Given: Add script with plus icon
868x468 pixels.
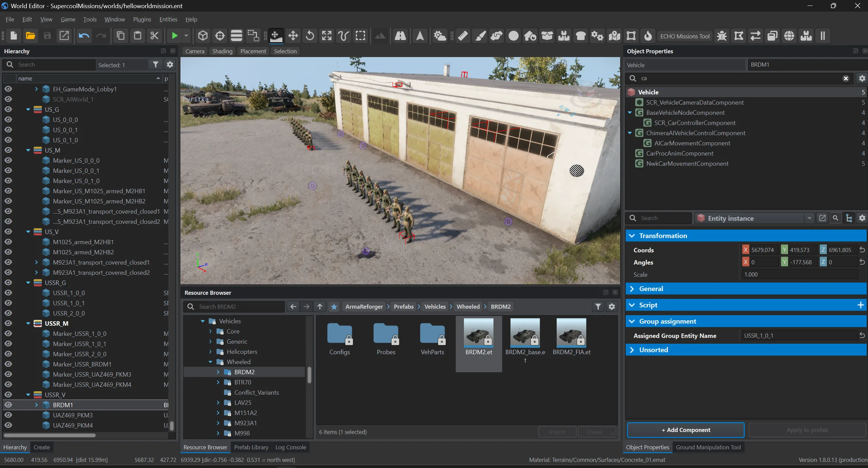Looking at the screenshot, I should click(861, 305).
